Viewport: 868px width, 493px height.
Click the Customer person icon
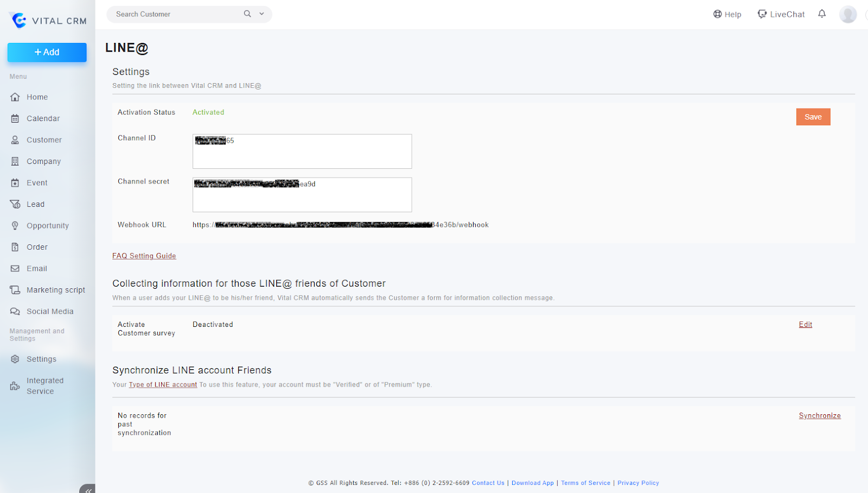(x=15, y=140)
